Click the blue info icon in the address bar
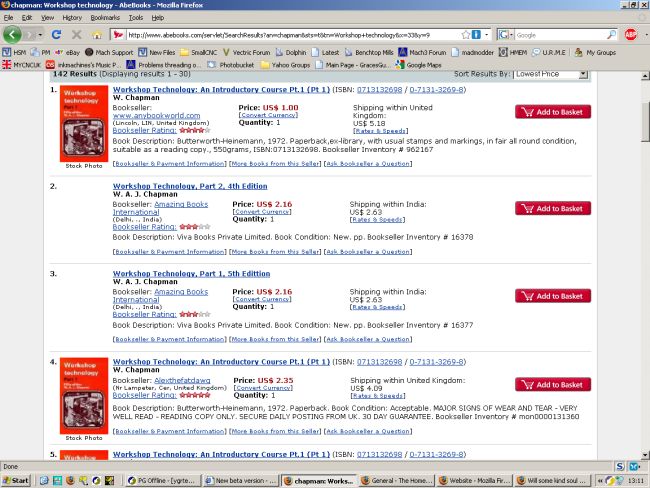Viewport: 650px width, 488px height. pyautogui.click(x=476, y=35)
